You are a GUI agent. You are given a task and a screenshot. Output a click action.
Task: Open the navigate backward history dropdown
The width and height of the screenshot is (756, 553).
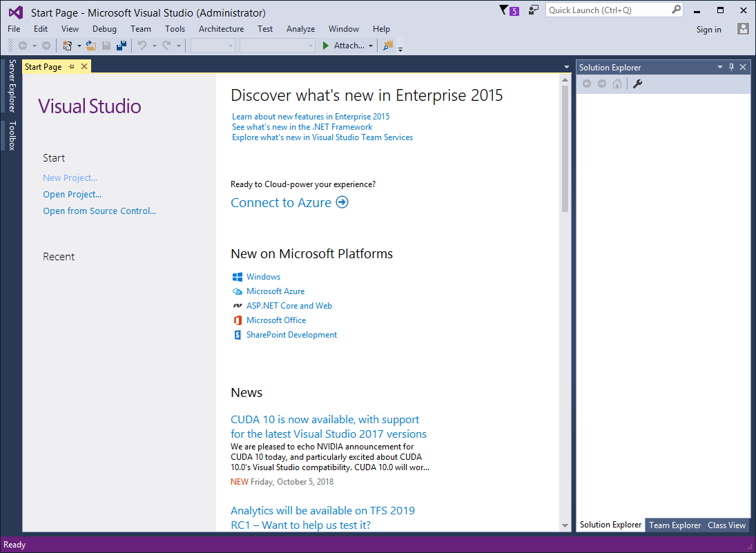point(35,46)
